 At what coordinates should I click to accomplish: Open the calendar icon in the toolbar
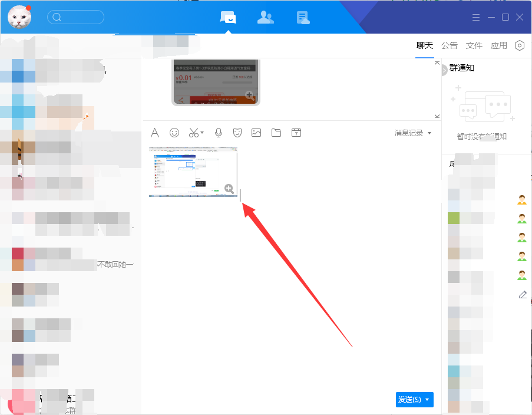coord(296,133)
